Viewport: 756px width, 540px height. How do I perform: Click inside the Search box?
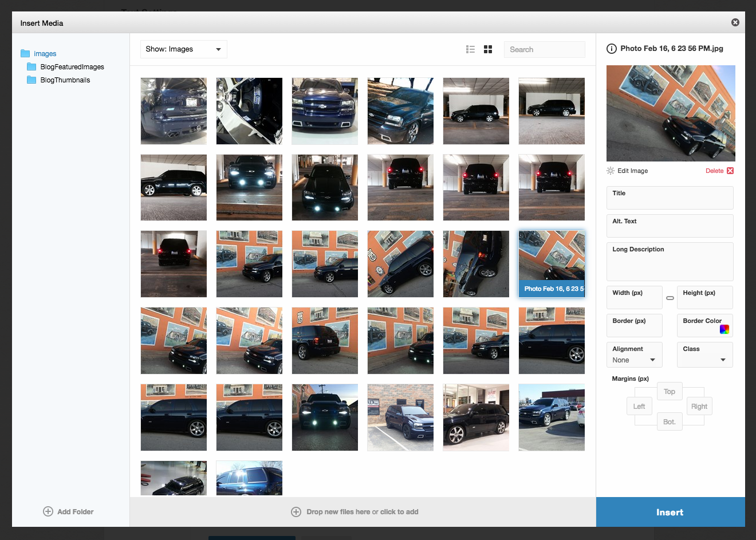pyautogui.click(x=543, y=49)
